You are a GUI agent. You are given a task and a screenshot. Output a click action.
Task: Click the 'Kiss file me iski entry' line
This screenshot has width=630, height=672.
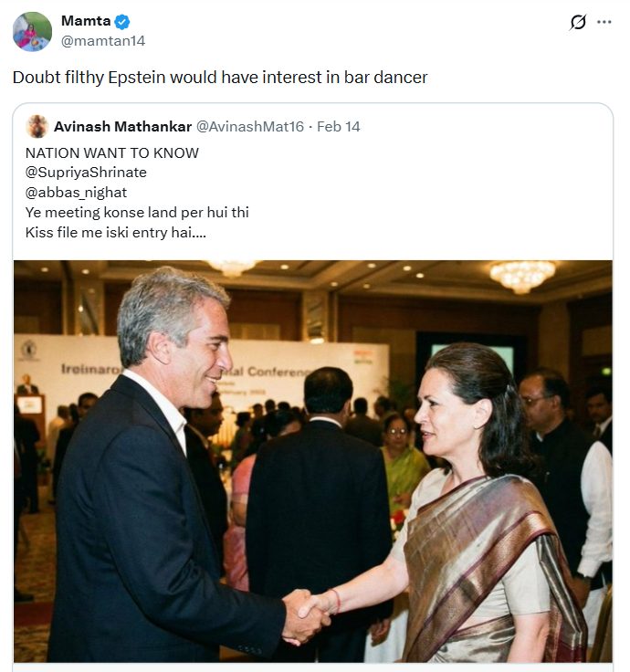(116, 232)
